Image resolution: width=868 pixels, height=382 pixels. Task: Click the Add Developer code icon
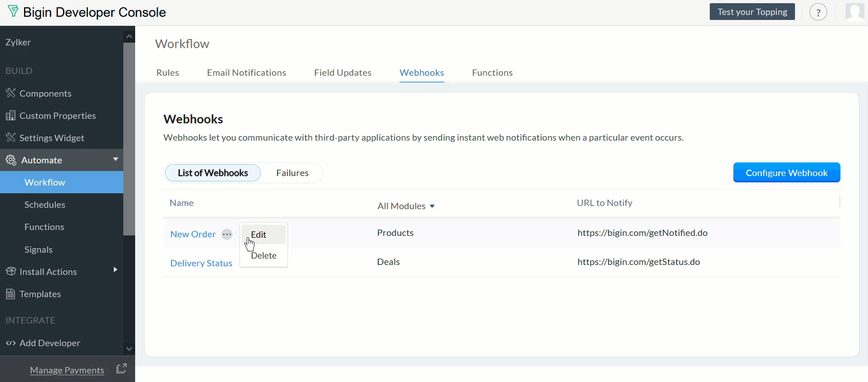click(x=11, y=343)
